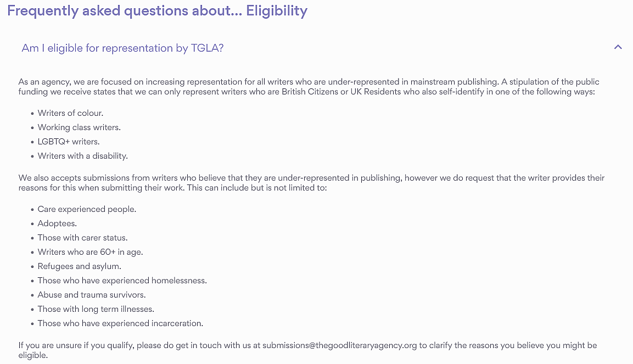This screenshot has height=364, width=633.
Task: Select the 'LGBTQ+ writers' list entry
Action: [x=69, y=142]
